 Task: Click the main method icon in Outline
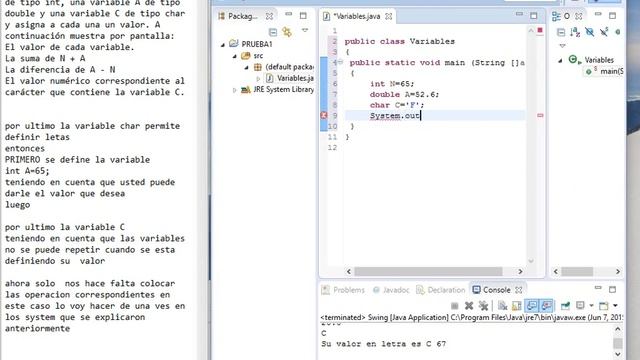pos(589,71)
